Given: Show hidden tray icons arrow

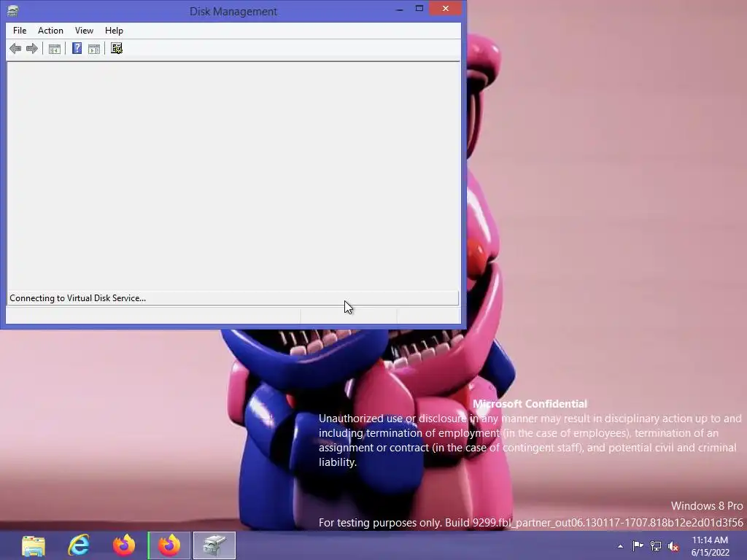Looking at the screenshot, I should [x=620, y=546].
